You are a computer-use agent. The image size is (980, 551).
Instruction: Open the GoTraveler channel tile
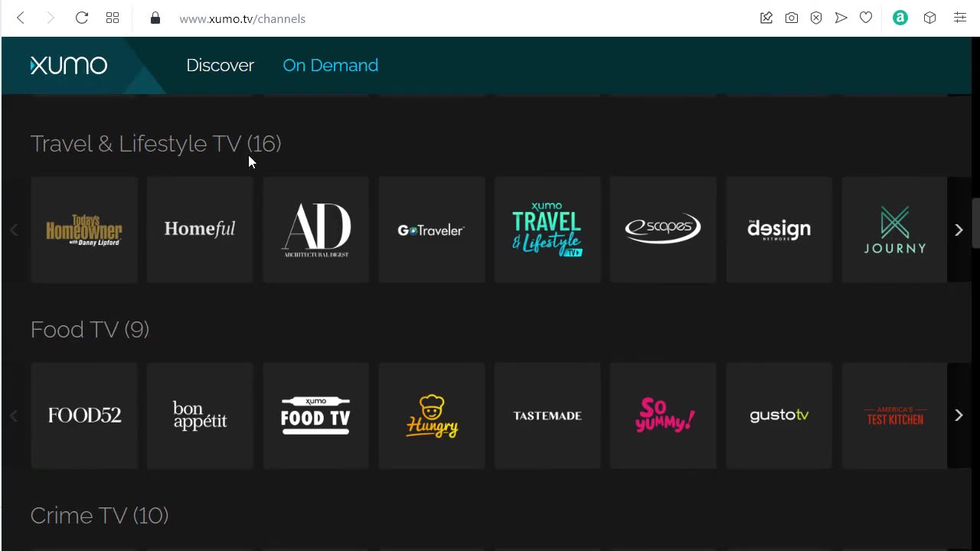click(432, 230)
